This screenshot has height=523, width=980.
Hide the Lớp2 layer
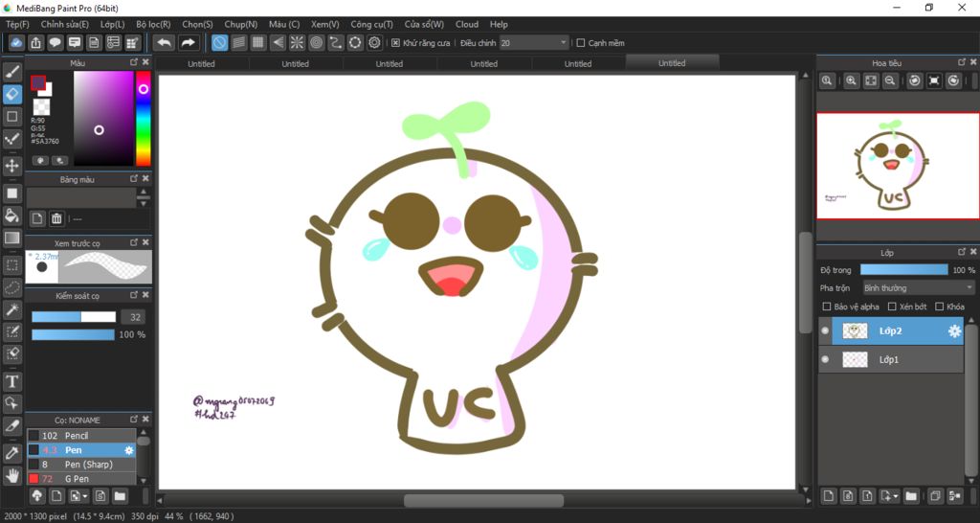click(825, 330)
